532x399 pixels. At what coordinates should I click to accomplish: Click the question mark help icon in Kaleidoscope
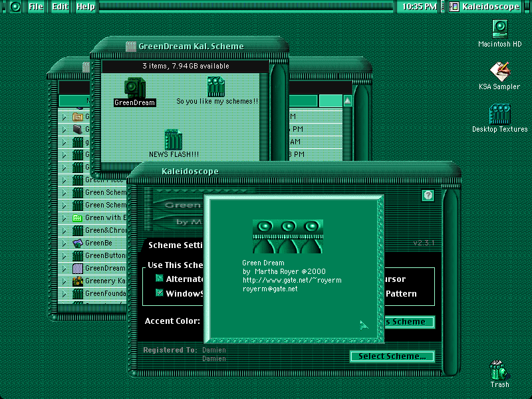coord(428,196)
